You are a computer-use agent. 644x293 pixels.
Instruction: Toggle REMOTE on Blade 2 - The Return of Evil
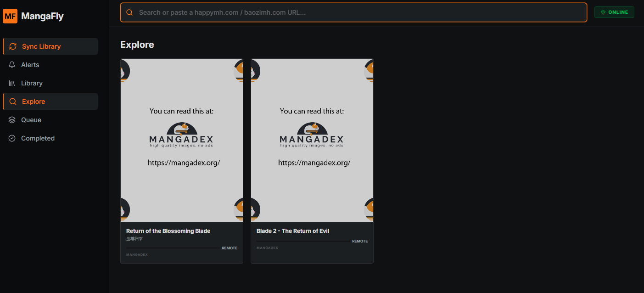360,241
